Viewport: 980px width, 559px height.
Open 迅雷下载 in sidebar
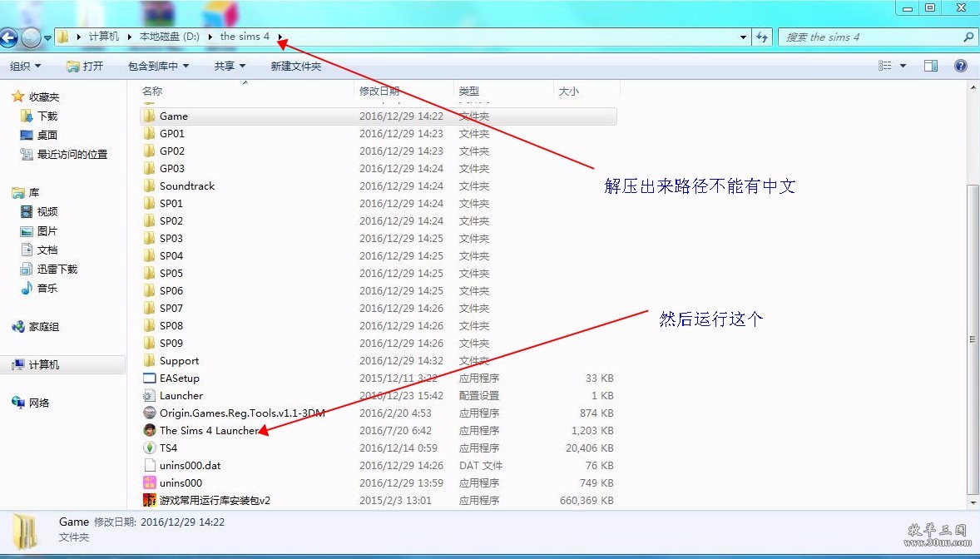(x=57, y=270)
